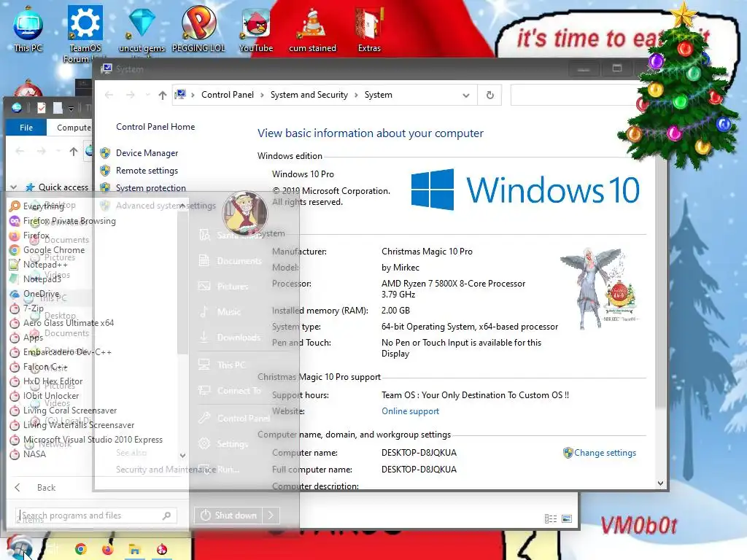Open Remote settings link
The height and width of the screenshot is (560, 747).
coord(147,171)
